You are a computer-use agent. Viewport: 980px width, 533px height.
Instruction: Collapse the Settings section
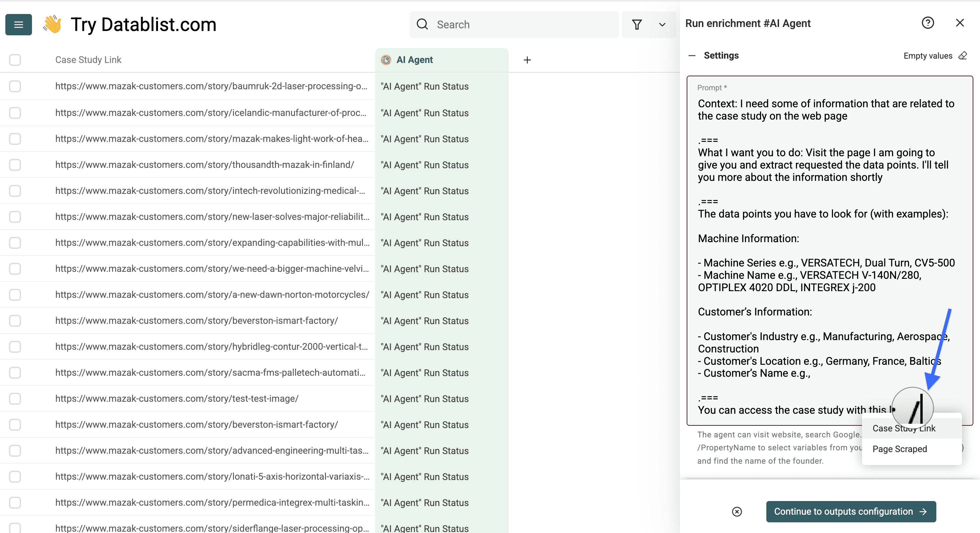pyautogui.click(x=693, y=55)
